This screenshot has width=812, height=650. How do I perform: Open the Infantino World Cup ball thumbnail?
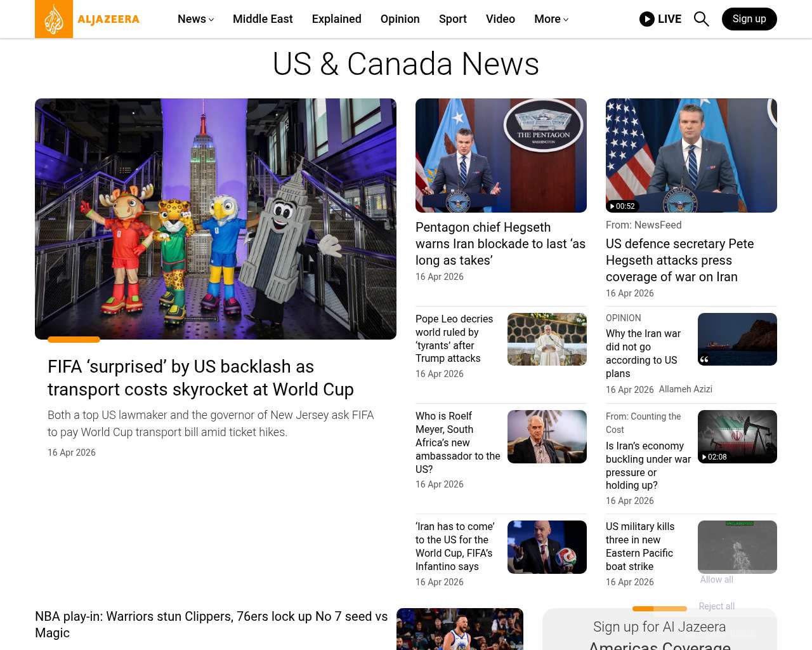click(x=546, y=547)
